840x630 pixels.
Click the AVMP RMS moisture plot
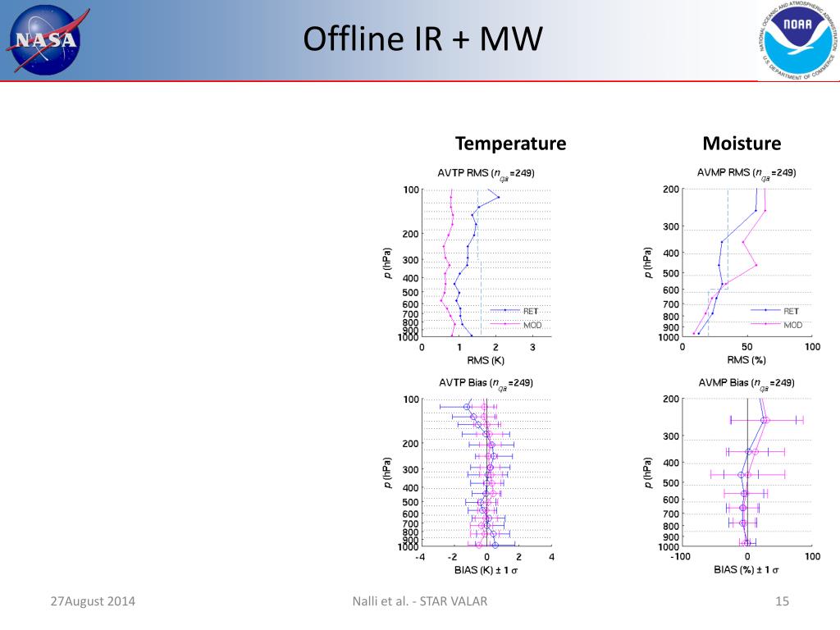(x=746, y=263)
